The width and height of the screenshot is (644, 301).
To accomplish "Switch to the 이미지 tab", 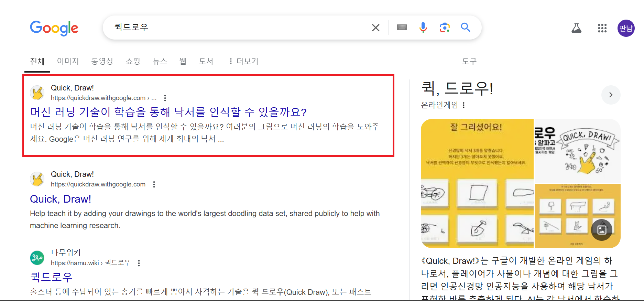I will point(68,61).
